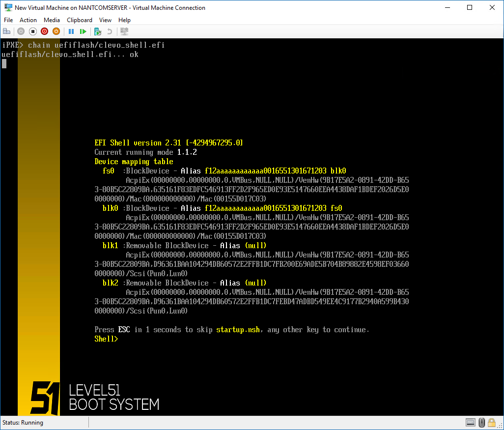The height and width of the screenshot is (430, 504).
Task: Click the padlock security icon
Action: tap(493, 423)
